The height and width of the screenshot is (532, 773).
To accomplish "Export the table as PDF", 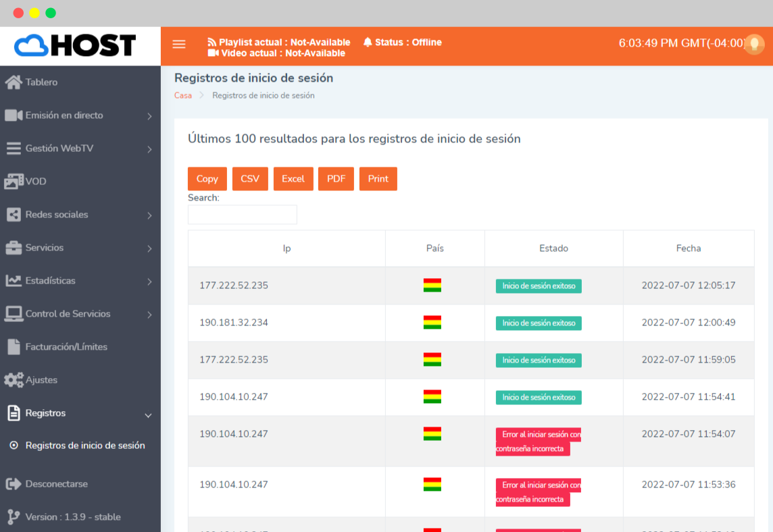I will (x=336, y=179).
